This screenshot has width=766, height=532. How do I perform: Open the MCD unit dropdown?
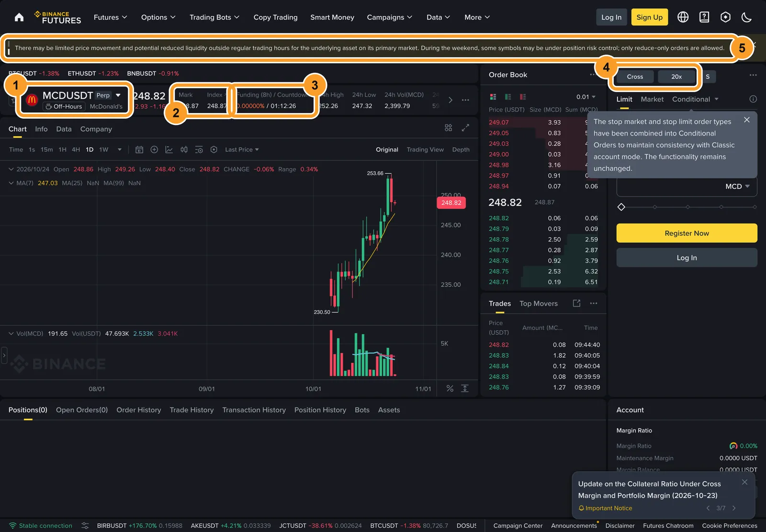point(737,186)
